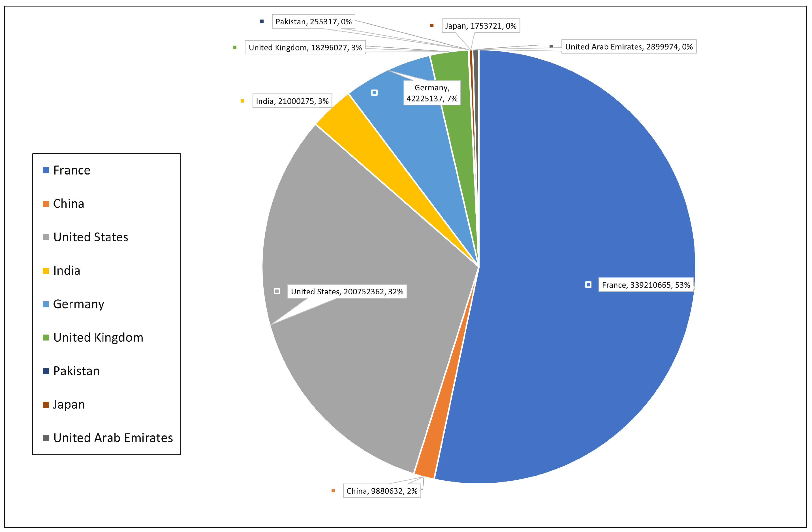
Task: Click the China legend color marker
Action: [46, 204]
